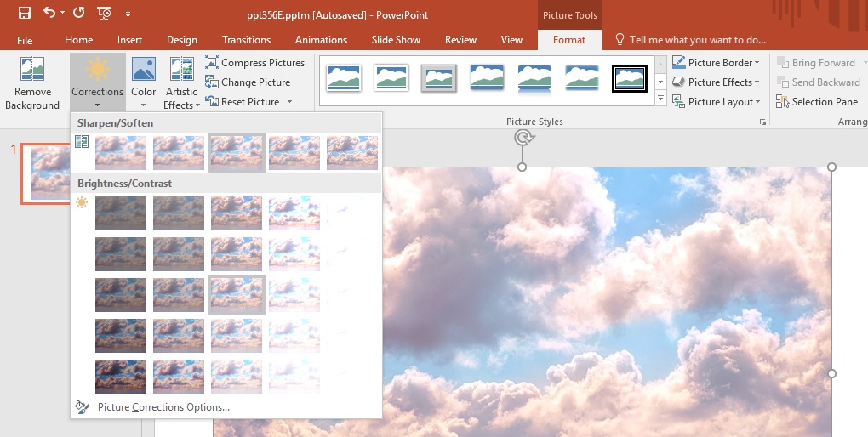Click the rotation handle above the picture
Viewport: 868px width, 437px height.
click(x=523, y=137)
